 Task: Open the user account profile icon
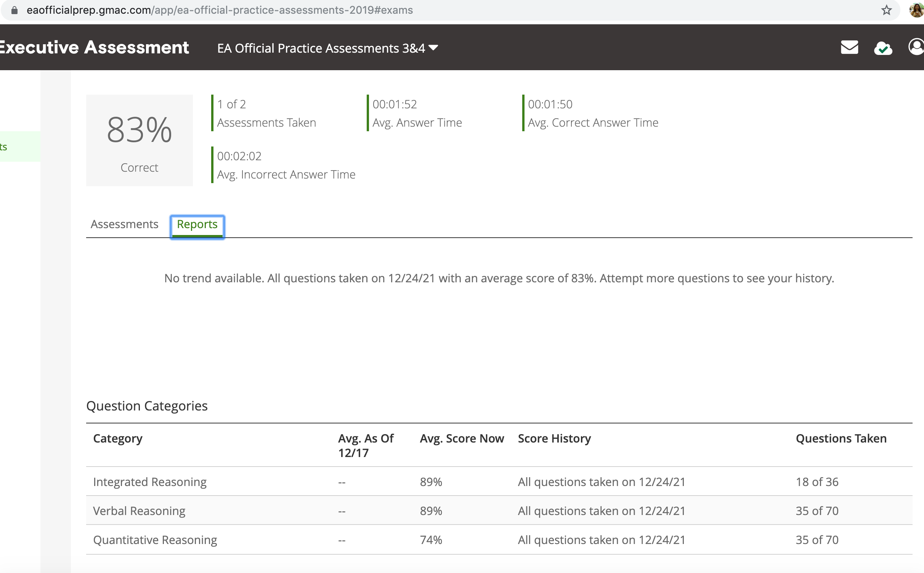(x=916, y=47)
